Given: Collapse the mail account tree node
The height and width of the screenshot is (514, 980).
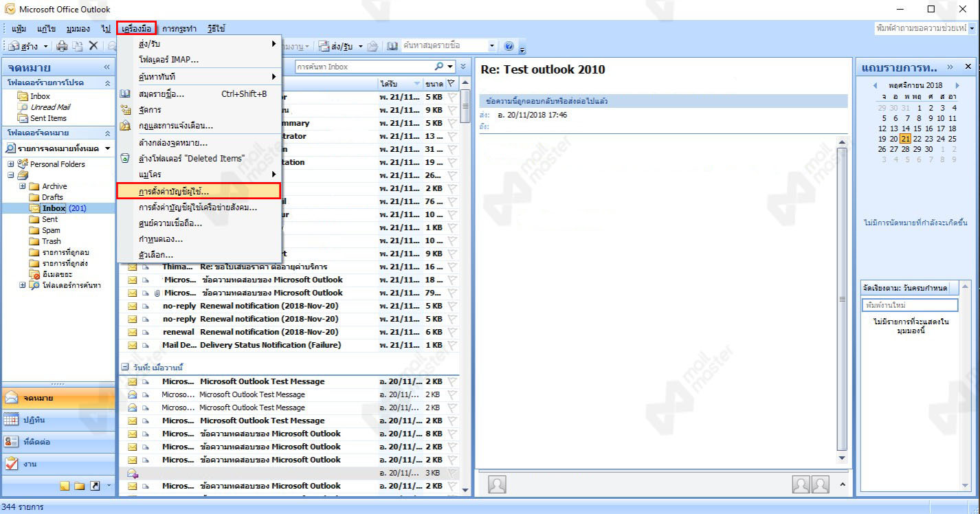Looking at the screenshot, I should 11,175.
